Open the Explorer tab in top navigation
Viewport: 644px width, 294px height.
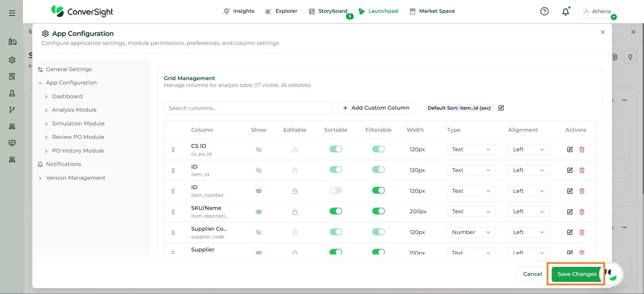pyautogui.click(x=281, y=11)
